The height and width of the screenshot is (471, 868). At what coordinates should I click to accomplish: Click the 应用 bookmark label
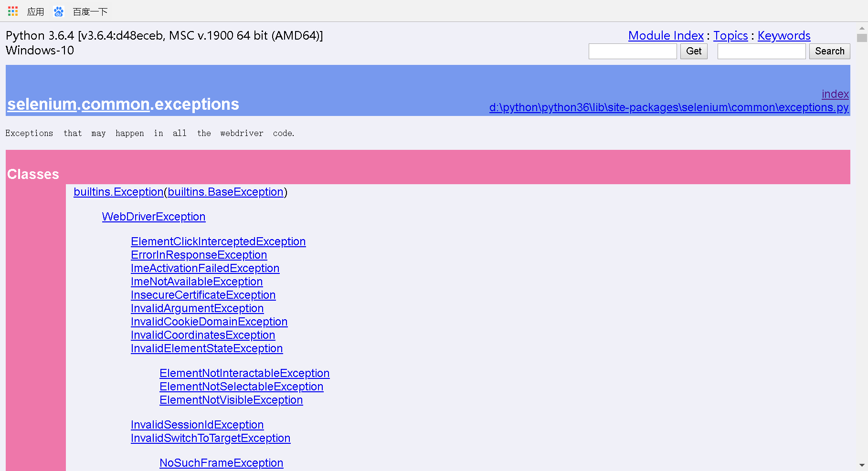35,11
